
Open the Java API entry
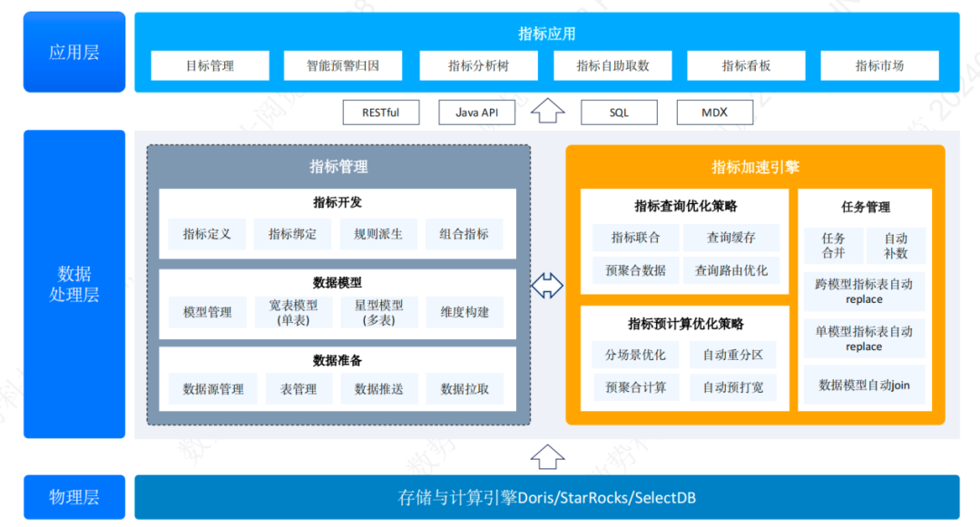click(x=476, y=112)
